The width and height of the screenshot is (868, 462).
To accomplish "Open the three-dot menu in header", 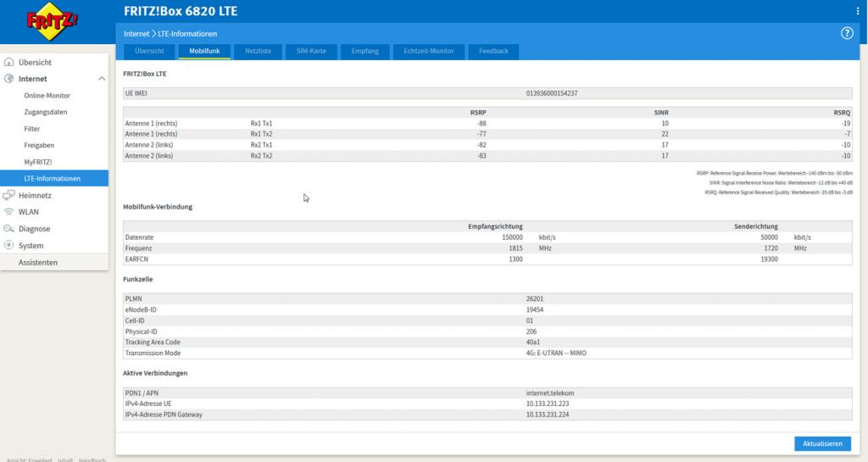I will click(x=858, y=11).
